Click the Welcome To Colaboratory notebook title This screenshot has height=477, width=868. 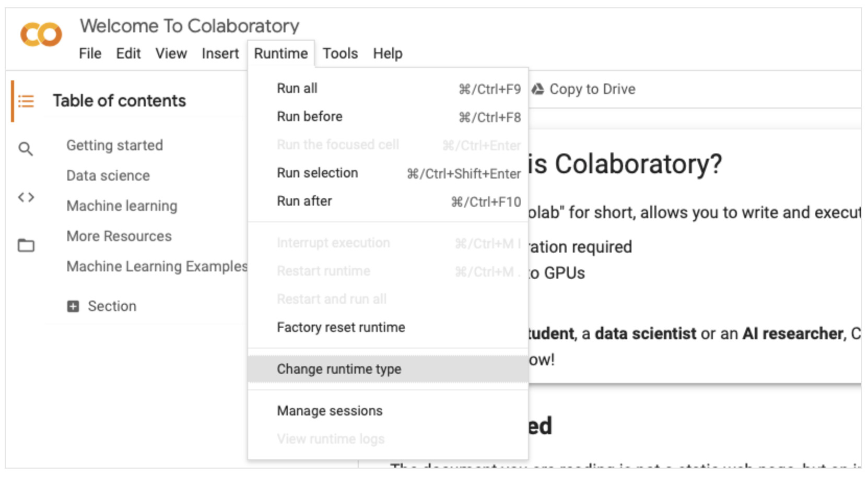[190, 26]
